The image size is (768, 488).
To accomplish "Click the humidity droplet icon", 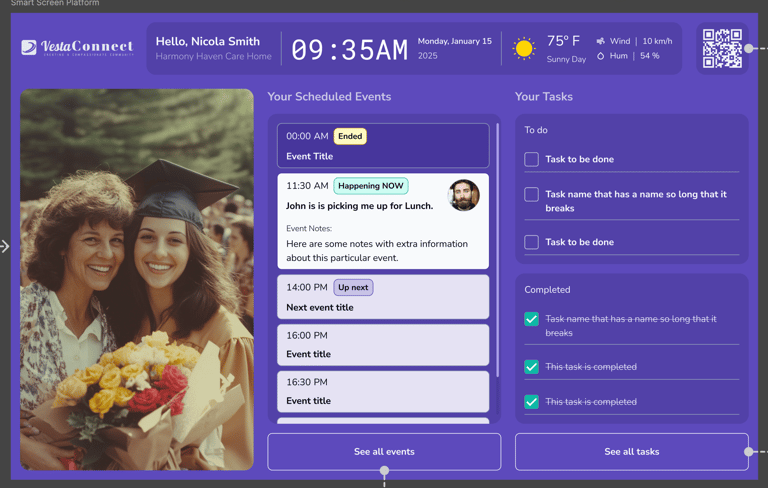I will click(x=600, y=56).
